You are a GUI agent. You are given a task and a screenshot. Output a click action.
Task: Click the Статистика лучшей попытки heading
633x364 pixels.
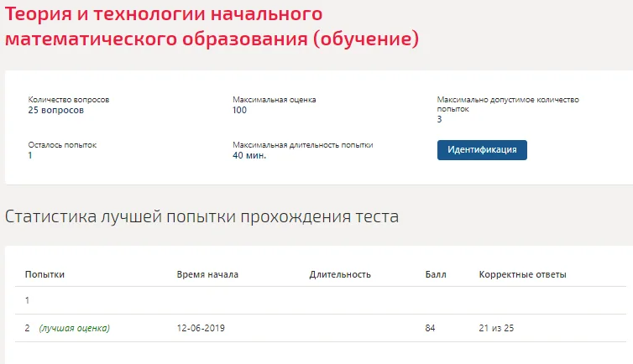[201, 216]
